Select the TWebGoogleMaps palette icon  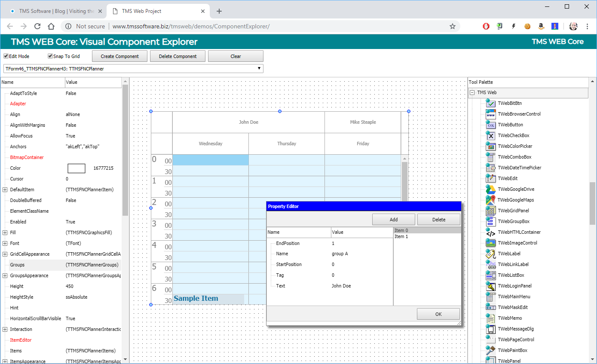(x=490, y=200)
